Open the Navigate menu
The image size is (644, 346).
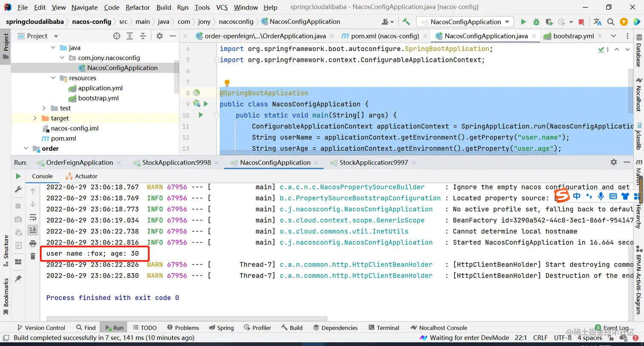tap(84, 7)
